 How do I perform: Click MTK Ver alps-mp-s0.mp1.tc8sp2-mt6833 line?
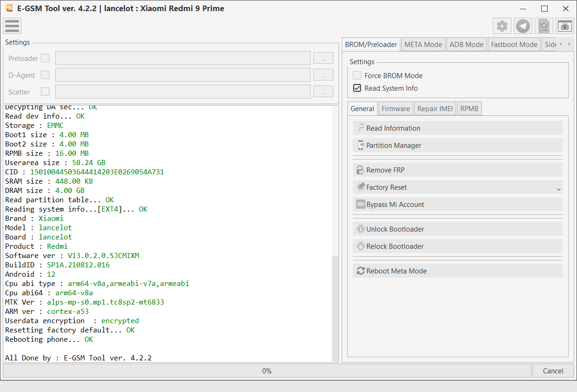85,302
